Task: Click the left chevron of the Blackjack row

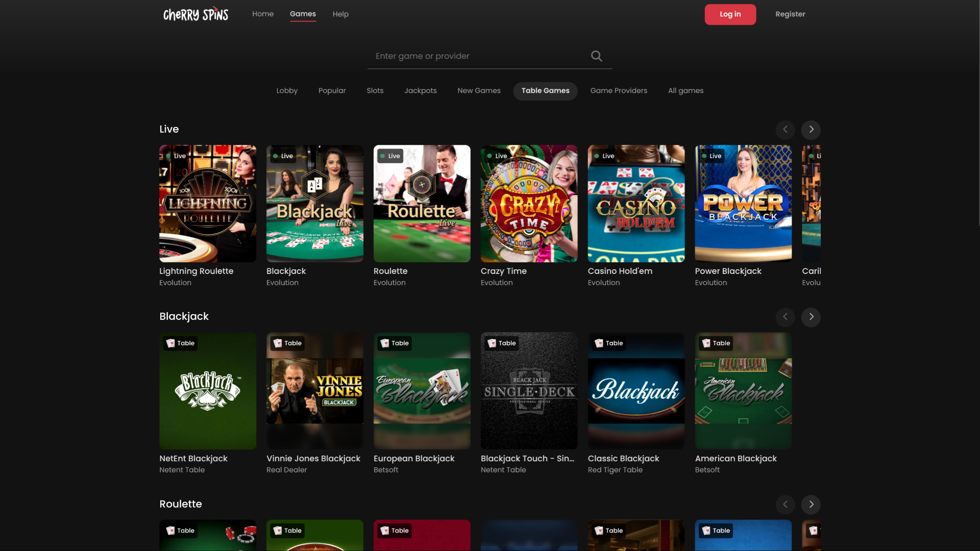Action: pos(785,317)
